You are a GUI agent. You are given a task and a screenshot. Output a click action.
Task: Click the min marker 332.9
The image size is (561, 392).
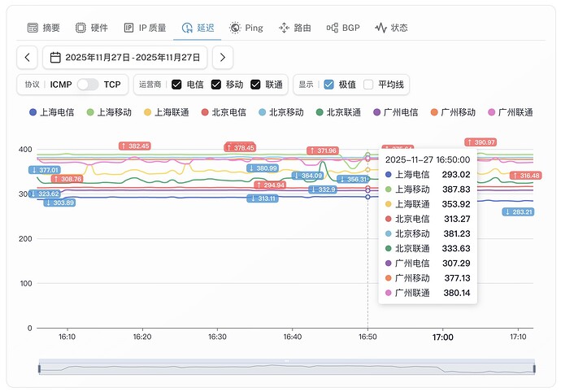(323, 189)
